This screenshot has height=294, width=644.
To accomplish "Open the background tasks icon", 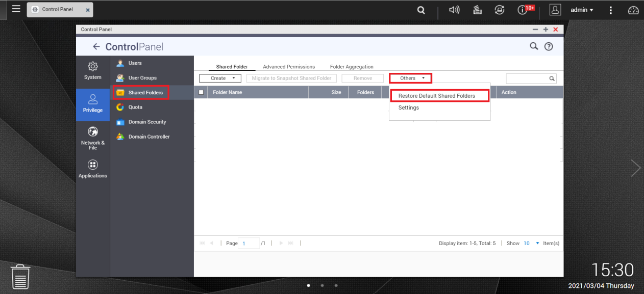I will coord(478,10).
